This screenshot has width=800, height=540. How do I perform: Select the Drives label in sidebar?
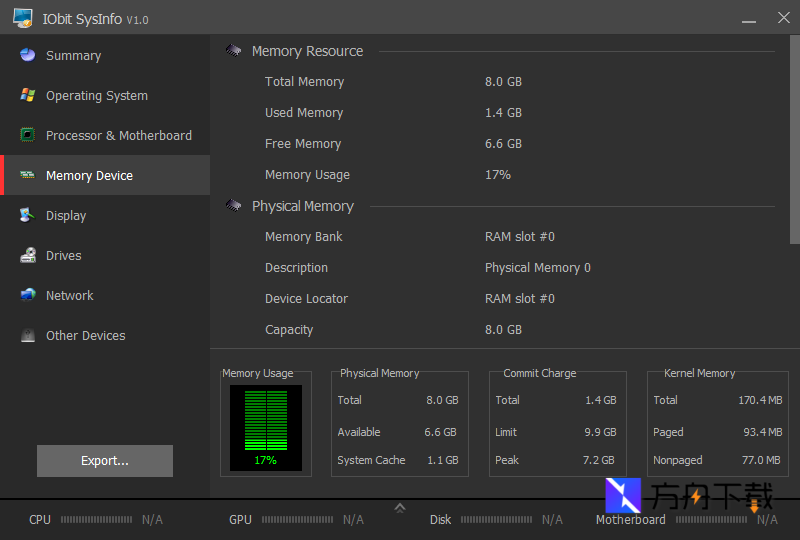[x=64, y=256]
